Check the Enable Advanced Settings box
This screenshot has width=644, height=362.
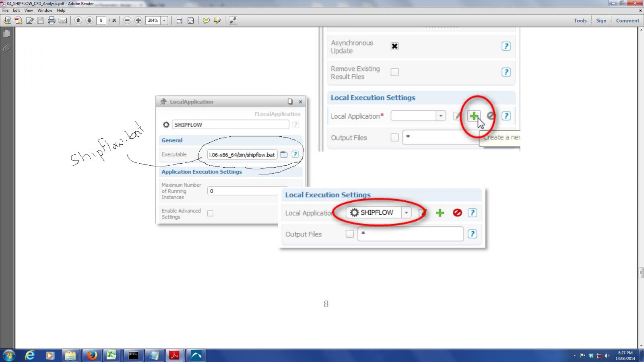[210, 214]
